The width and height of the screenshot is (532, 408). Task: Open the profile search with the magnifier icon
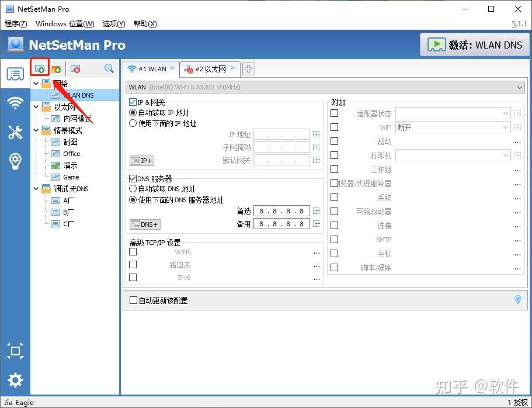tap(108, 68)
